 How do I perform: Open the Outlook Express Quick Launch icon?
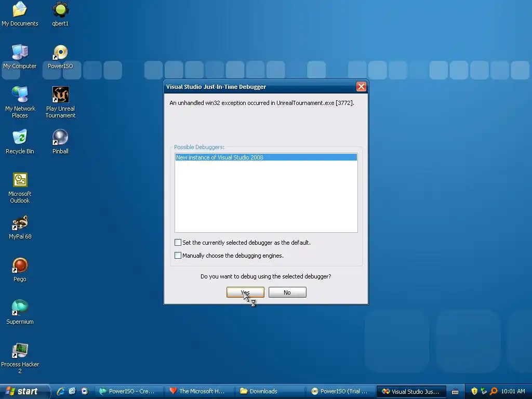(x=72, y=391)
